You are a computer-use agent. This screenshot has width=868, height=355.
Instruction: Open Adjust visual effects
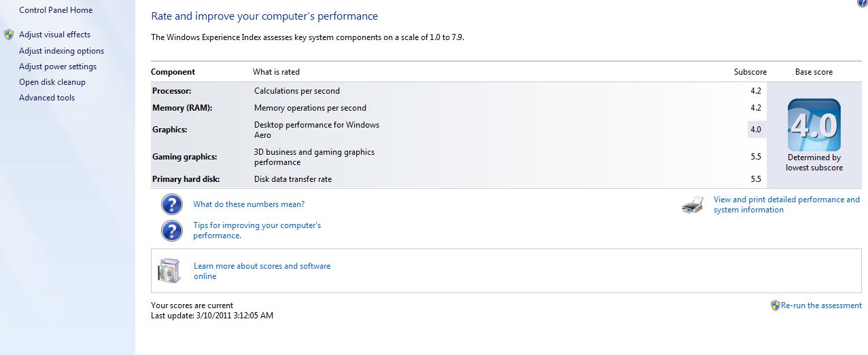tap(54, 35)
